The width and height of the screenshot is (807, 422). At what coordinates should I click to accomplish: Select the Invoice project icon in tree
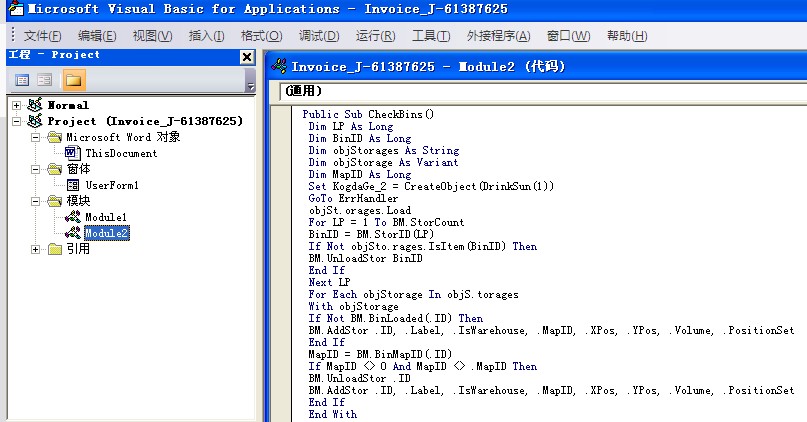[x=34, y=121]
